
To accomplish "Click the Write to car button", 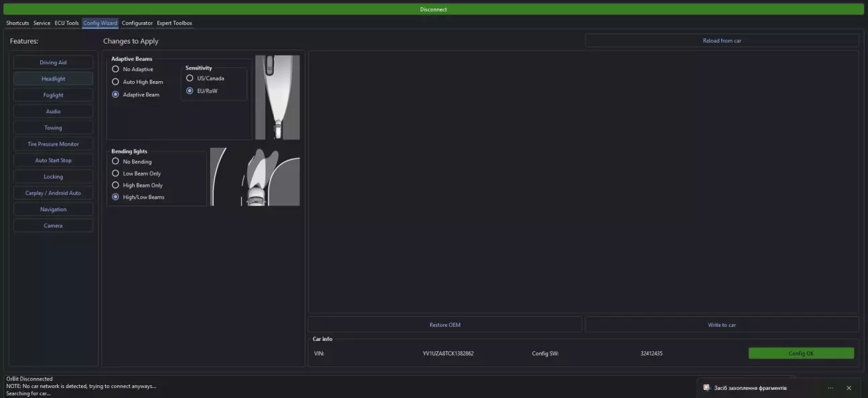I will [x=721, y=325].
